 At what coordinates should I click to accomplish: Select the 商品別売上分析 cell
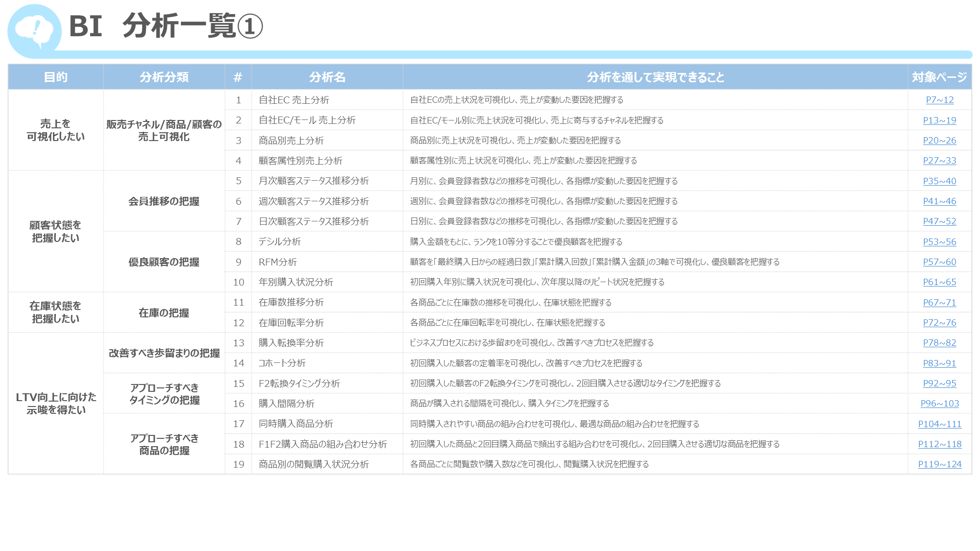pos(327,141)
